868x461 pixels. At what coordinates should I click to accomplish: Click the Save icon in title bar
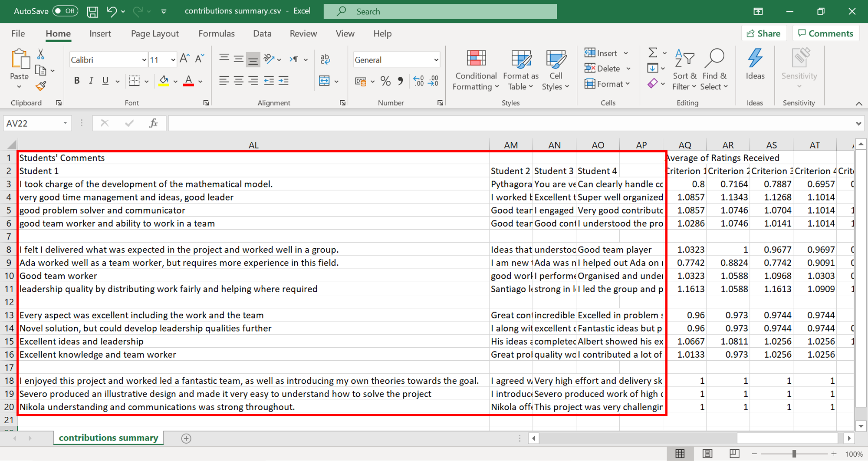click(92, 12)
